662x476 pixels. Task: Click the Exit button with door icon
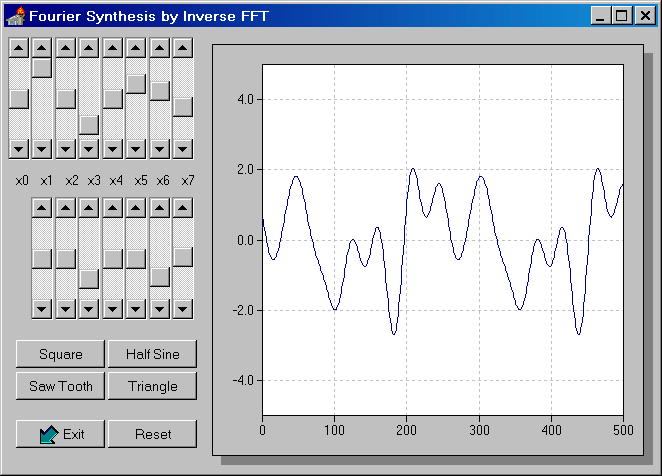click(61, 434)
